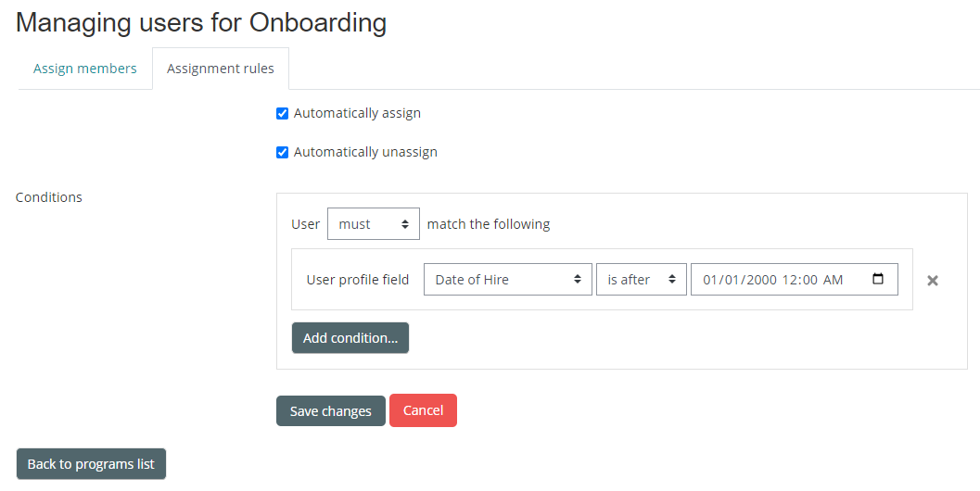
Task: Click the 'Automatically unassign' label text
Action: 365,152
